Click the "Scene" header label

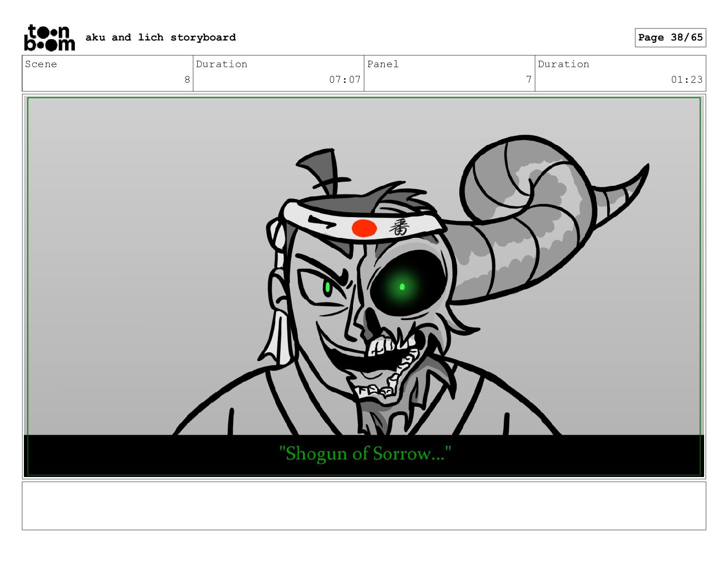pos(41,64)
